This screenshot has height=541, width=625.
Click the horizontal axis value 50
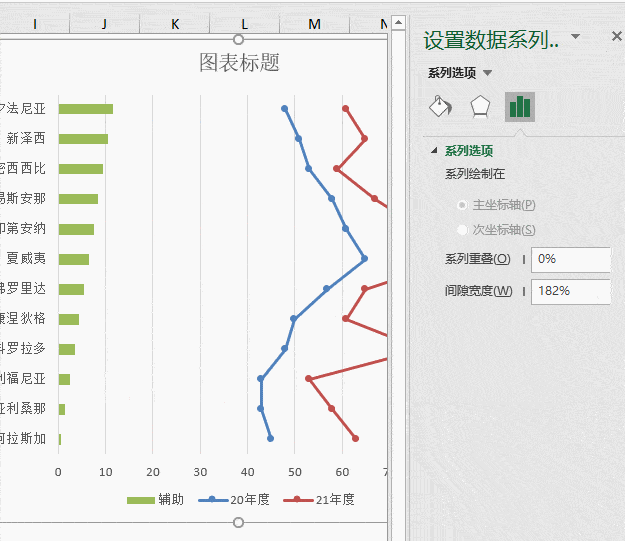click(x=295, y=472)
